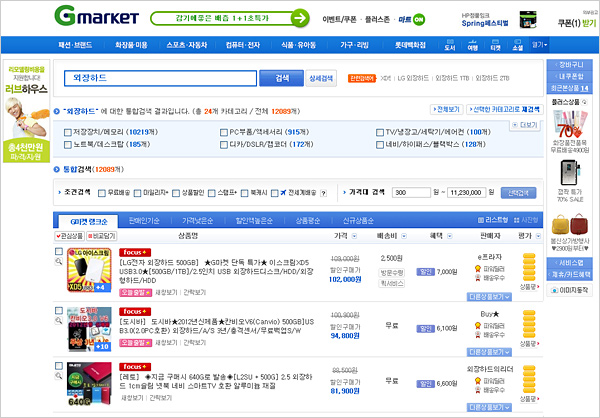Check the TV/냉장고/세탁기/에어컨 category box
600x418 pixels.
coord(380,132)
